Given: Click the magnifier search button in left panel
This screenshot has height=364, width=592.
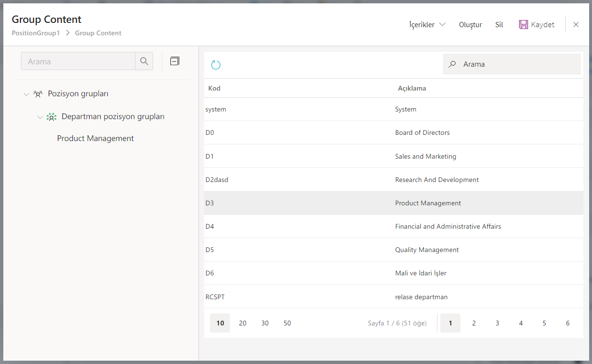Looking at the screenshot, I should (x=144, y=61).
